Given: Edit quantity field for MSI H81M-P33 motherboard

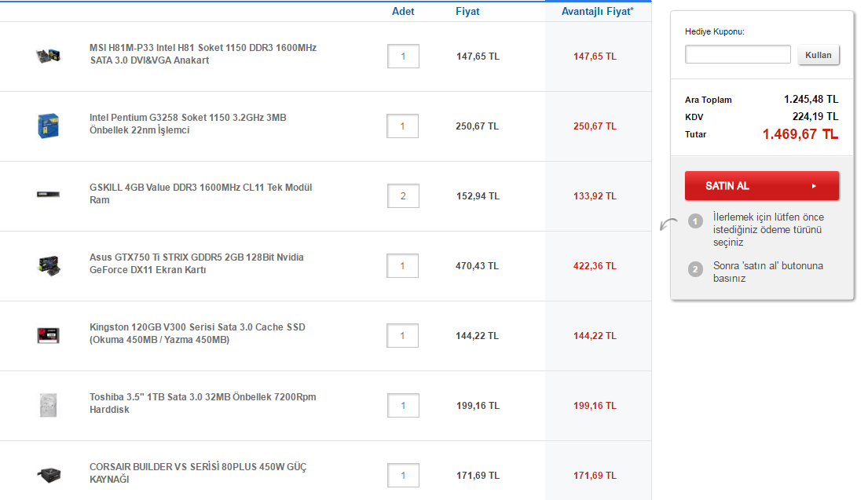Looking at the screenshot, I should tap(403, 56).
